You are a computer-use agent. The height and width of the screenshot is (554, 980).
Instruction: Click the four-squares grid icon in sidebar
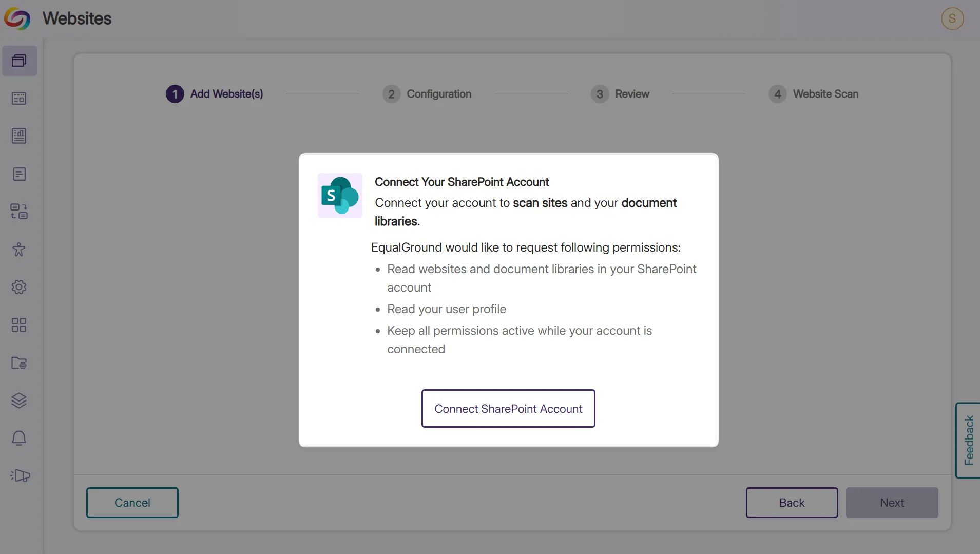coord(19,325)
